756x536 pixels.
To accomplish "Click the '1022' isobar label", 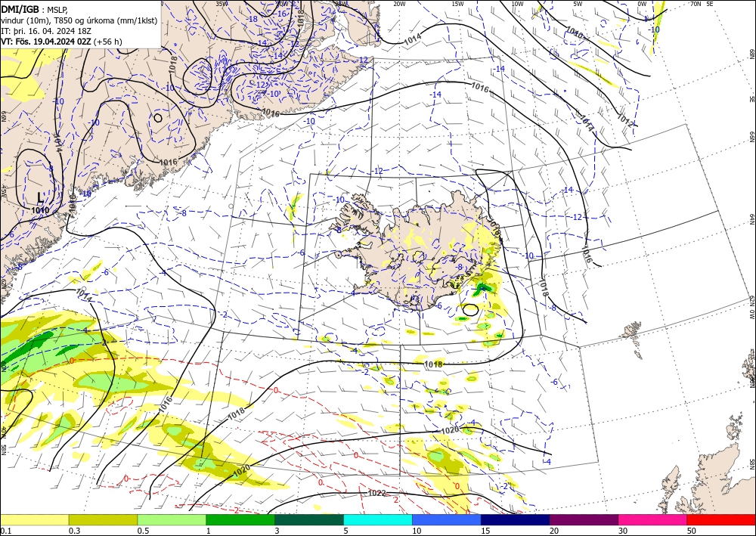I will tap(376, 493).
